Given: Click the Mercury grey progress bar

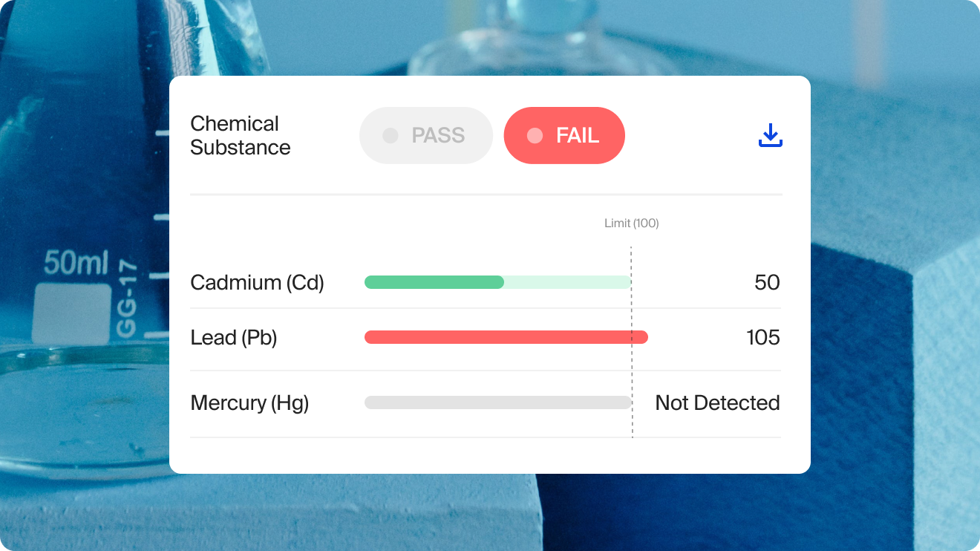Looking at the screenshot, I should pyautogui.click(x=497, y=402).
